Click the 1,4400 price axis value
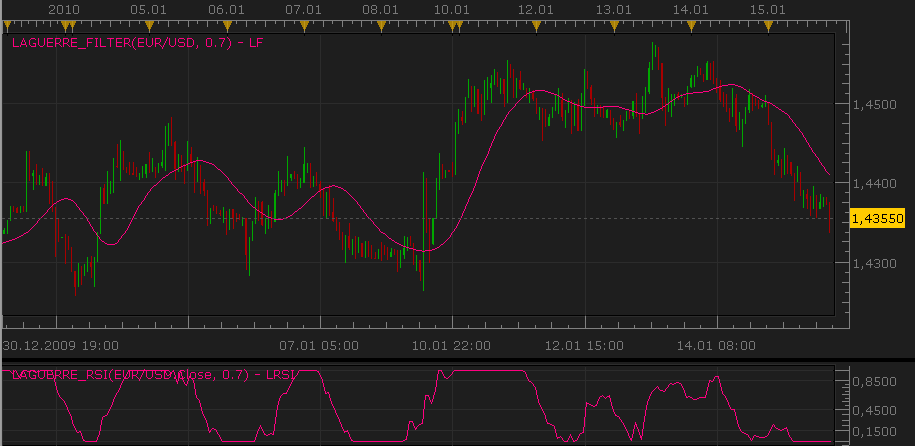Screen dimensions: 915x446 (874, 184)
